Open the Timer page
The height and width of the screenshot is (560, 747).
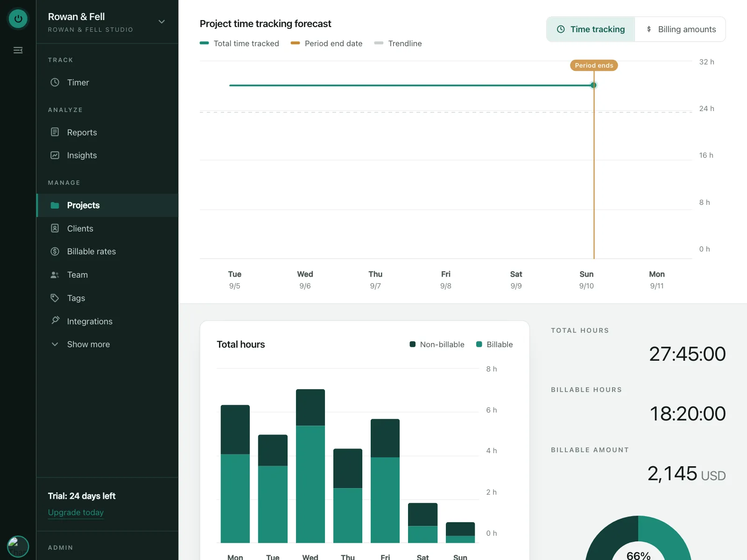[x=107, y=83]
